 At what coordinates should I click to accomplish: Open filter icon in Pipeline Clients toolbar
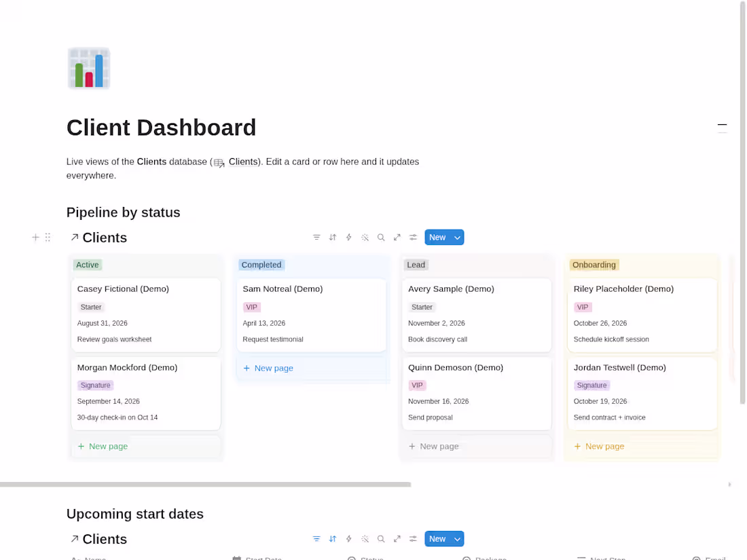(x=316, y=237)
